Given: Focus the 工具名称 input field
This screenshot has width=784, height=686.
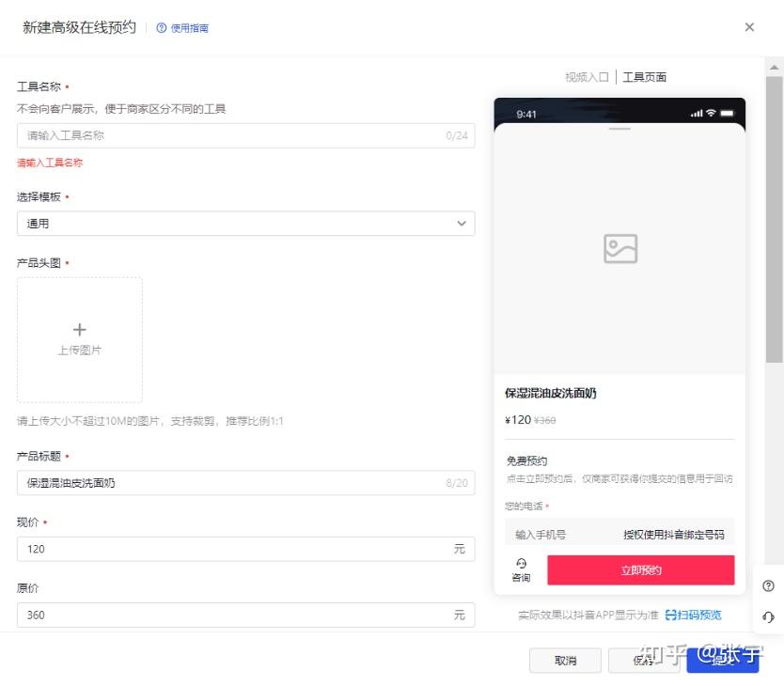Looking at the screenshot, I should 245,135.
